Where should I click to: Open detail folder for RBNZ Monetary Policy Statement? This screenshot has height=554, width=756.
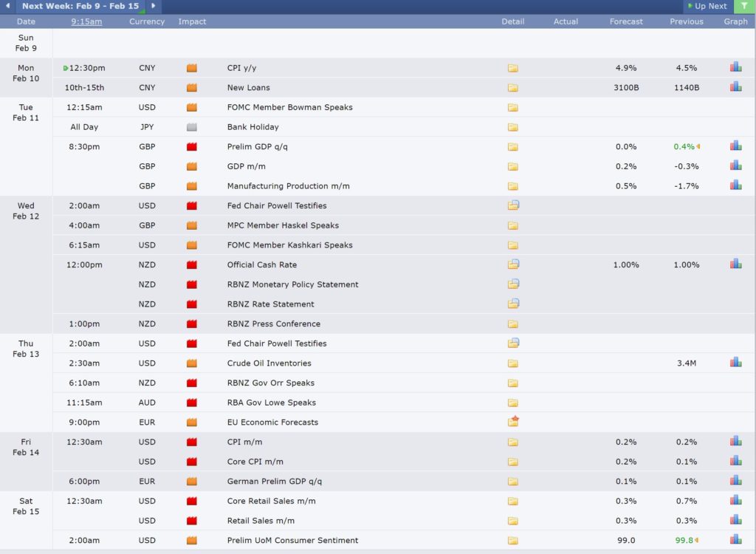pos(514,284)
